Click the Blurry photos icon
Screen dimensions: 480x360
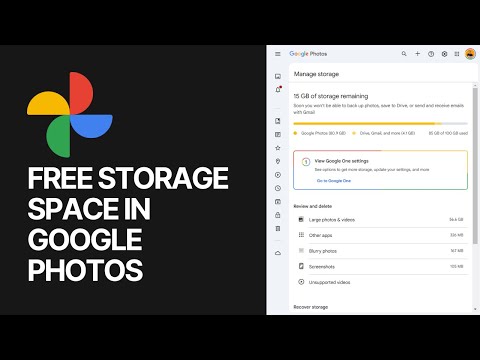[301, 250]
